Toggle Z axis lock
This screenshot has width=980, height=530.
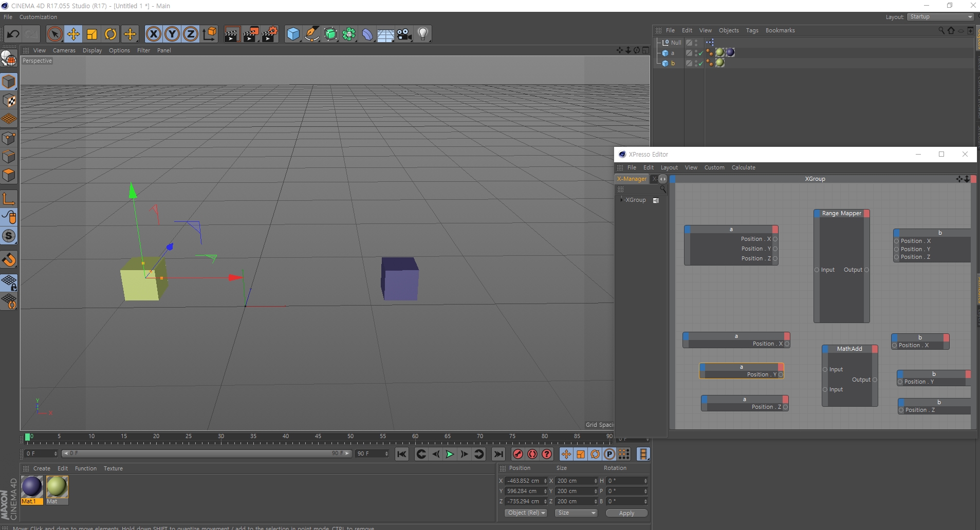(x=191, y=34)
